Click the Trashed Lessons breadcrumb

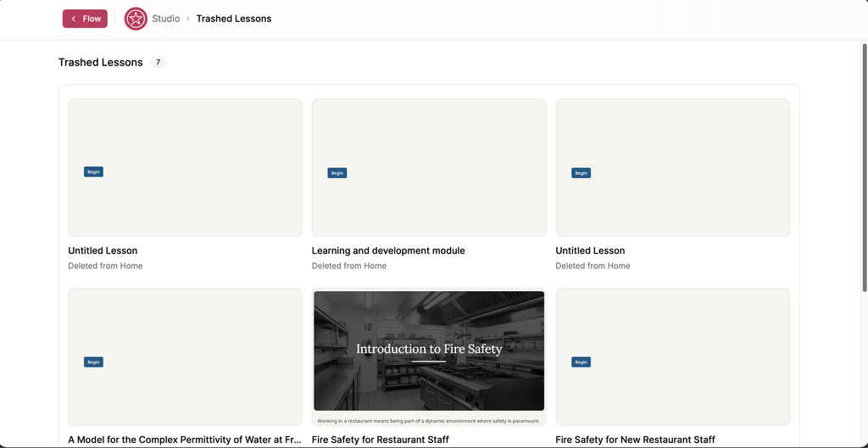point(234,19)
